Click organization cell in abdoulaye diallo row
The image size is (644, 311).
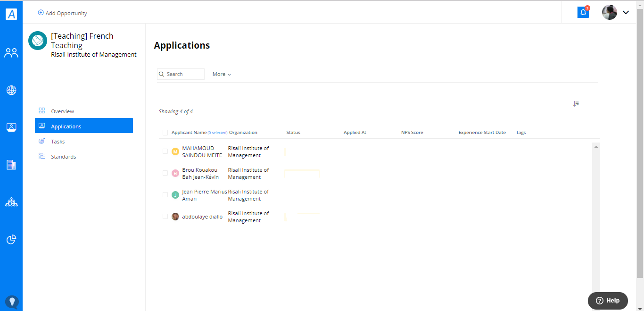click(248, 217)
